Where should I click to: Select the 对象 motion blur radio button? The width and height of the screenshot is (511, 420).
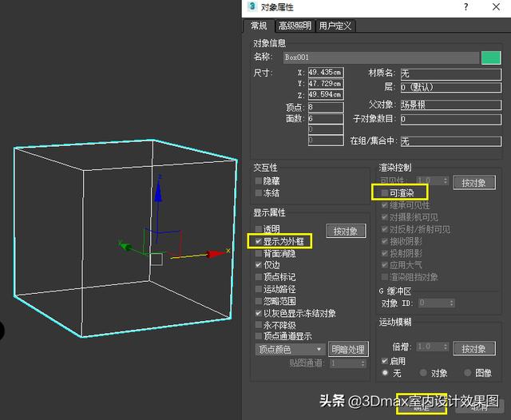pos(423,373)
